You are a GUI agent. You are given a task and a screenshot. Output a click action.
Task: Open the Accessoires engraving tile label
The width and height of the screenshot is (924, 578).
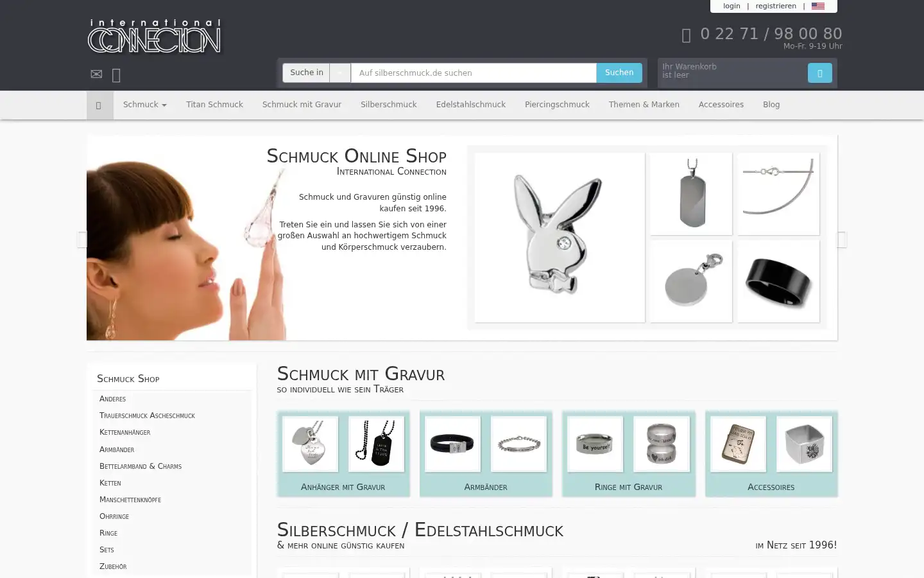pos(771,487)
